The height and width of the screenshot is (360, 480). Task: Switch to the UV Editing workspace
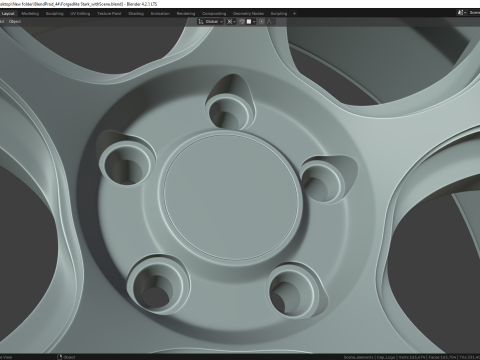[80, 14]
